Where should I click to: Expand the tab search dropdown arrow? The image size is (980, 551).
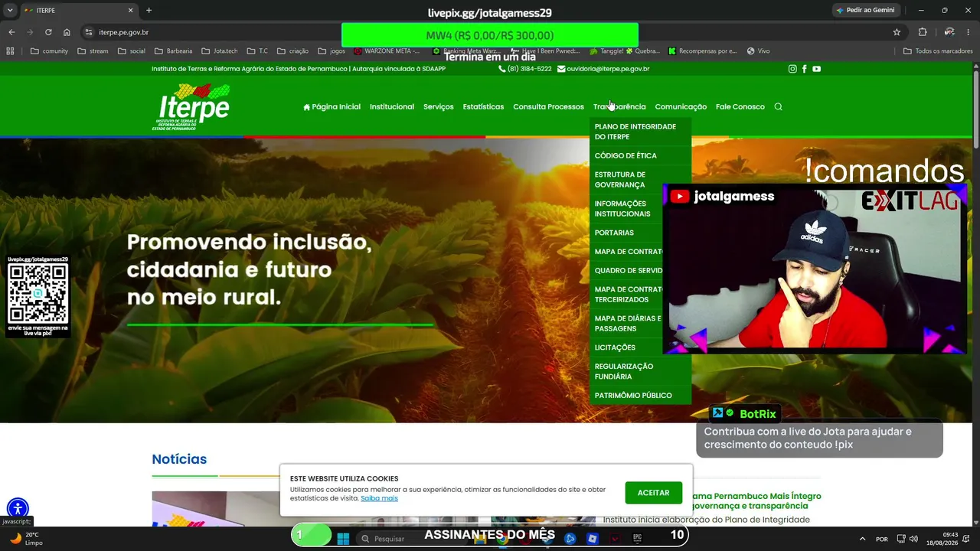point(10,11)
